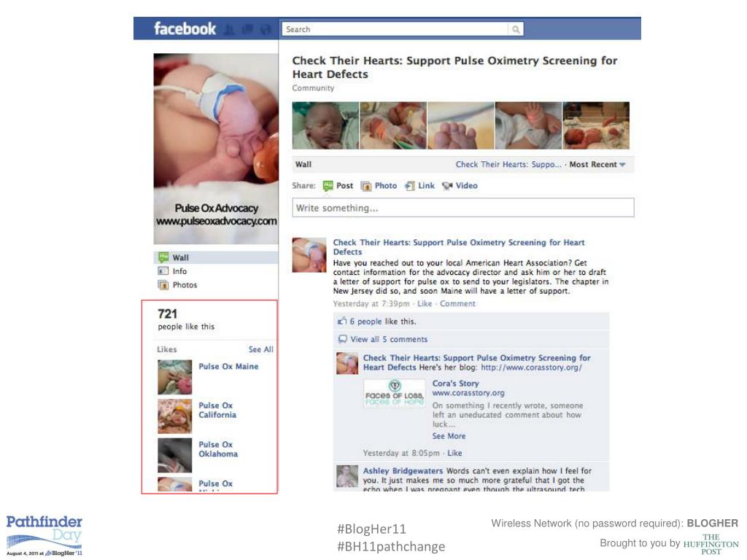Expand the Most Recent dropdown
The width and height of the screenshot is (747, 560).
tap(597, 164)
